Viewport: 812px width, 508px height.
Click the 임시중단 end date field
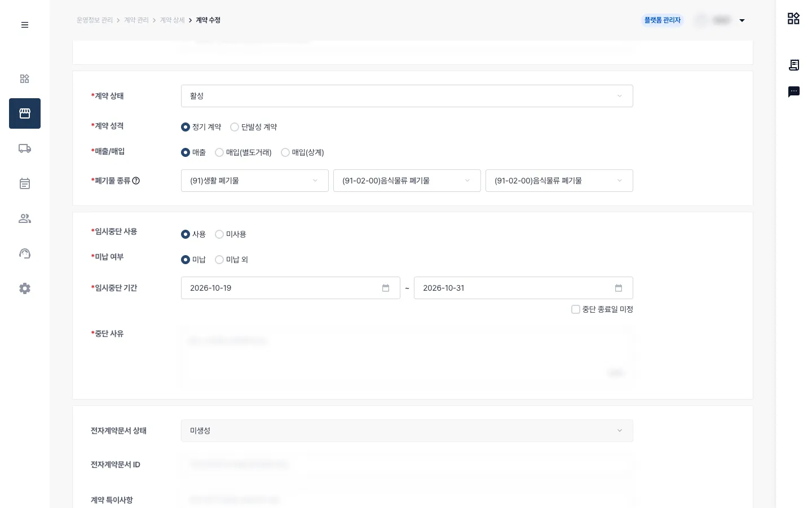click(x=523, y=288)
